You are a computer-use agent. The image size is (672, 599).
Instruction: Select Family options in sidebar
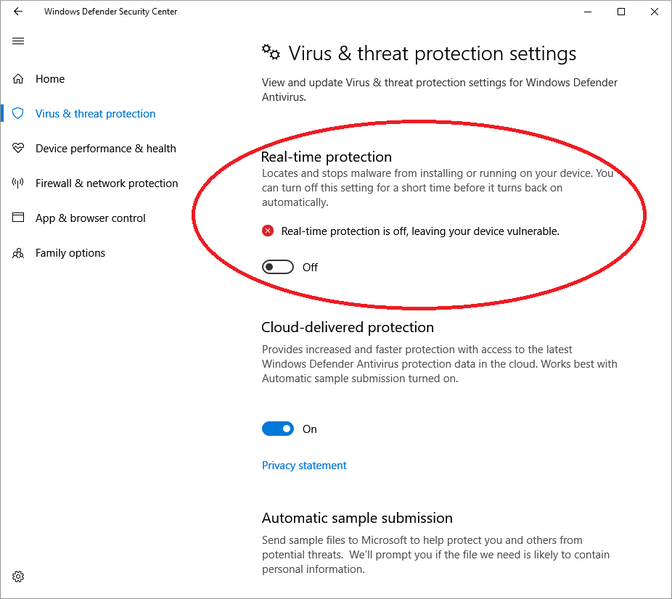[70, 253]
